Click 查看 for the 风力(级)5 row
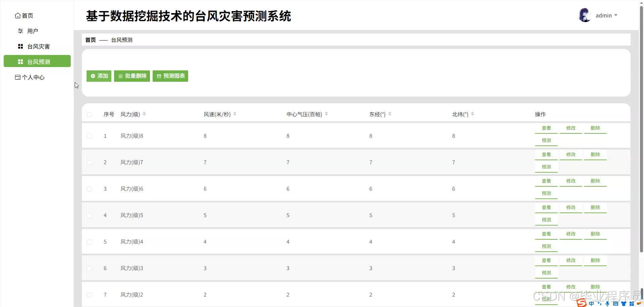 pyautogui.click(x=546, y=207)
